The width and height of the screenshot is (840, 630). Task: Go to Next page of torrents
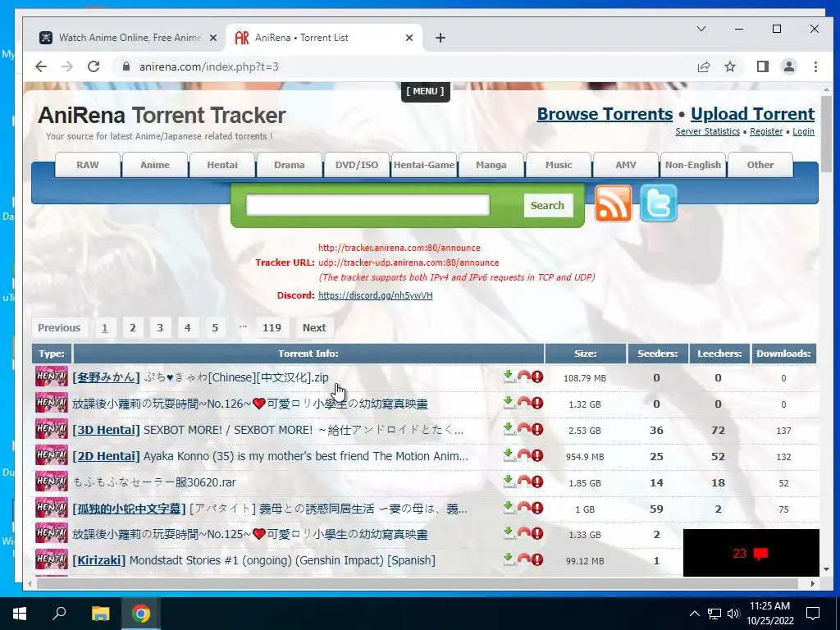pos(314,328)
